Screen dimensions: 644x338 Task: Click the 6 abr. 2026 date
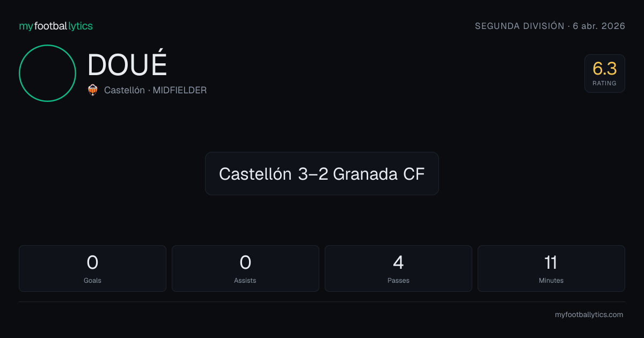pos(599,26)
